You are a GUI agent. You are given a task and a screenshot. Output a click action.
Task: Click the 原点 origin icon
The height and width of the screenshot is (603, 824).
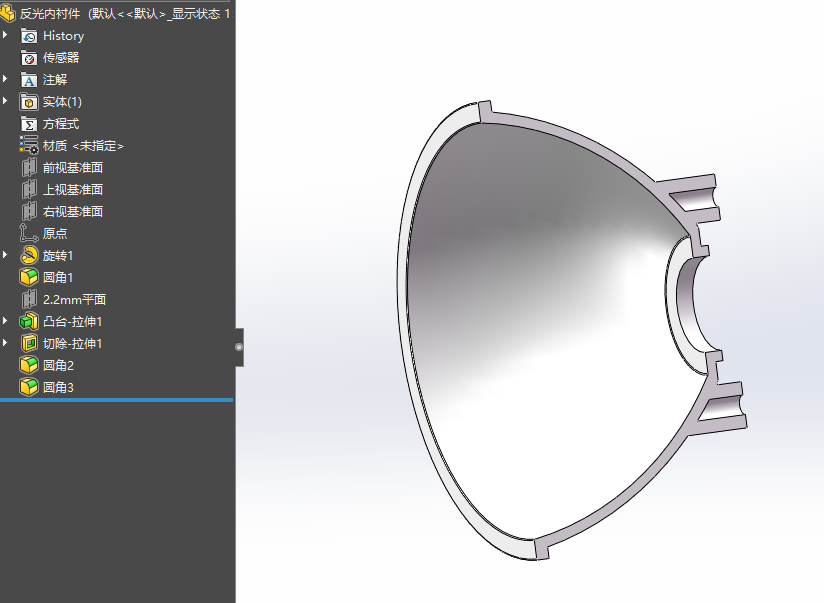(28, 233)
